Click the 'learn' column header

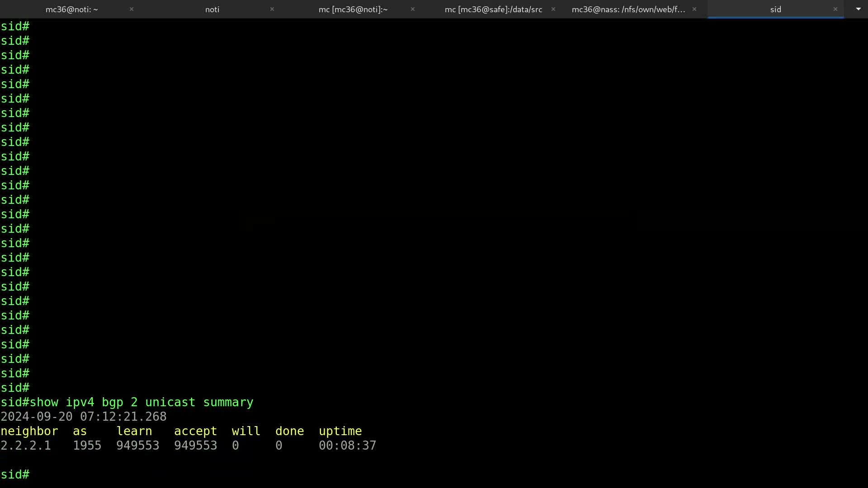click(134, 431)
